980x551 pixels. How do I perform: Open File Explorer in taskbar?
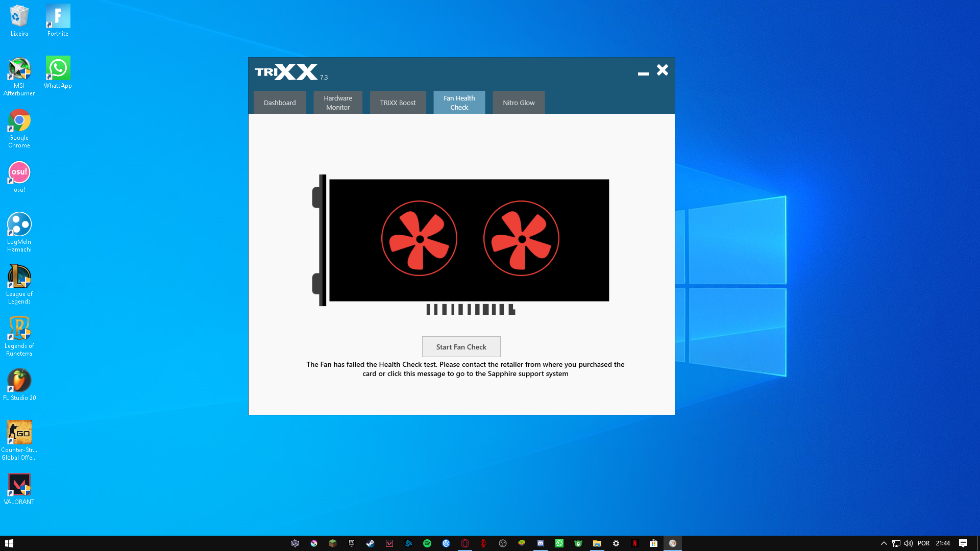coord(597,543)
